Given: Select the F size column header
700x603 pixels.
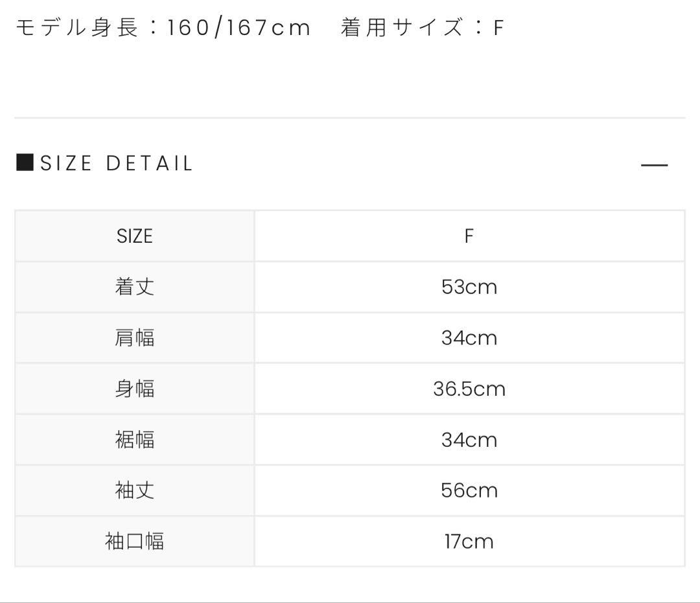Looking at the screenshot, I should click(x=469, y=236).
